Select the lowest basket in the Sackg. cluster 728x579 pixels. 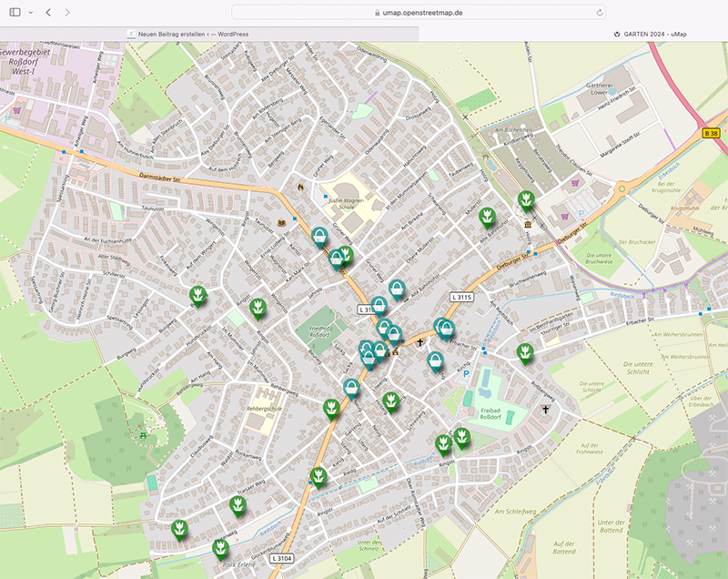(x=369, y=360)
